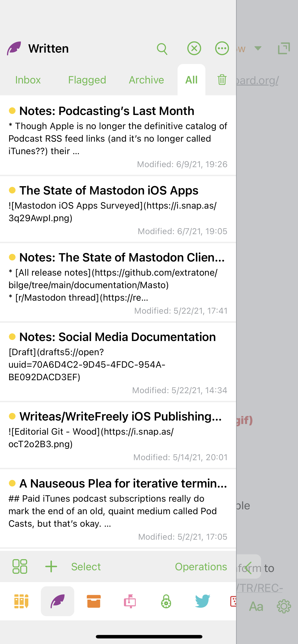Select the pink mailbox workspace icon

click(130, 601)
